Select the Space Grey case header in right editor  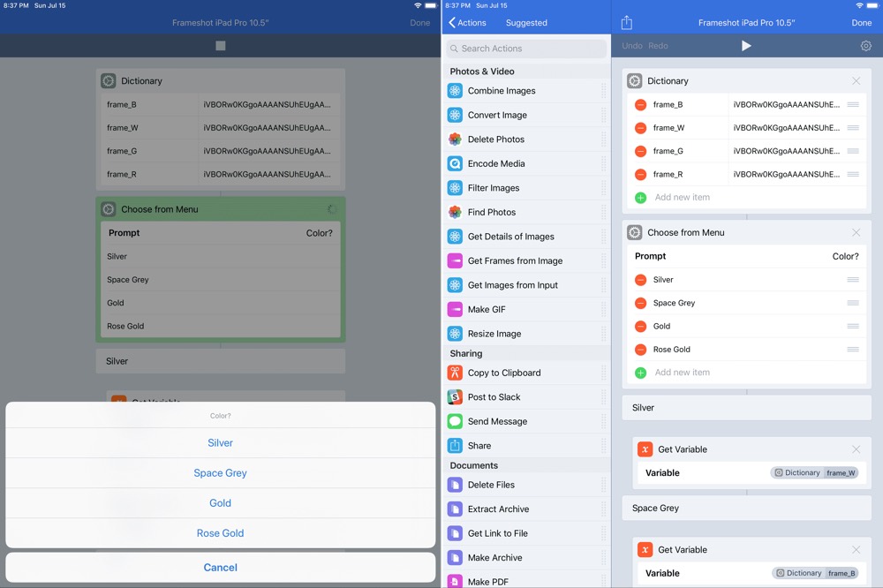pyautogui.click(x=747, y=508)
